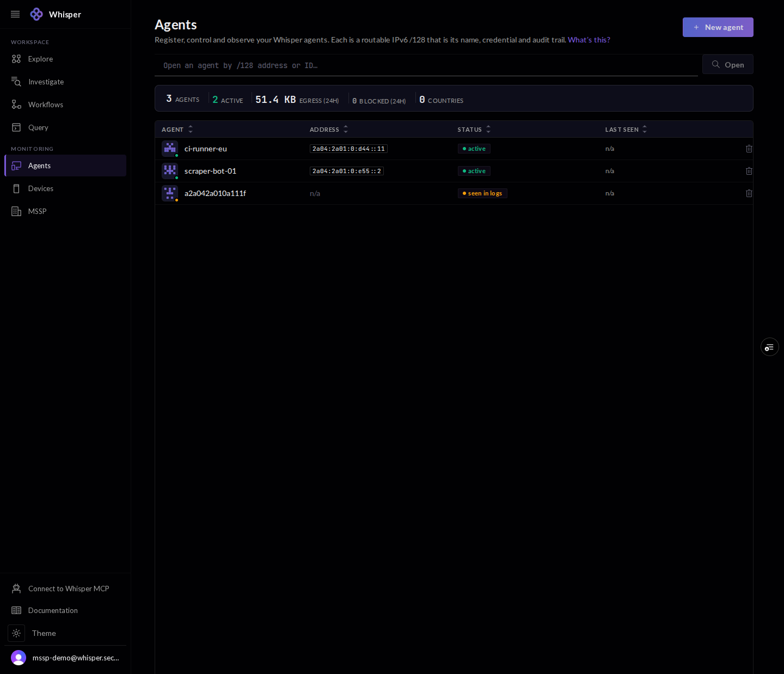Screen dimensions: 784x674
Task: Click the user avatar icon
Action: coord(19,658)
